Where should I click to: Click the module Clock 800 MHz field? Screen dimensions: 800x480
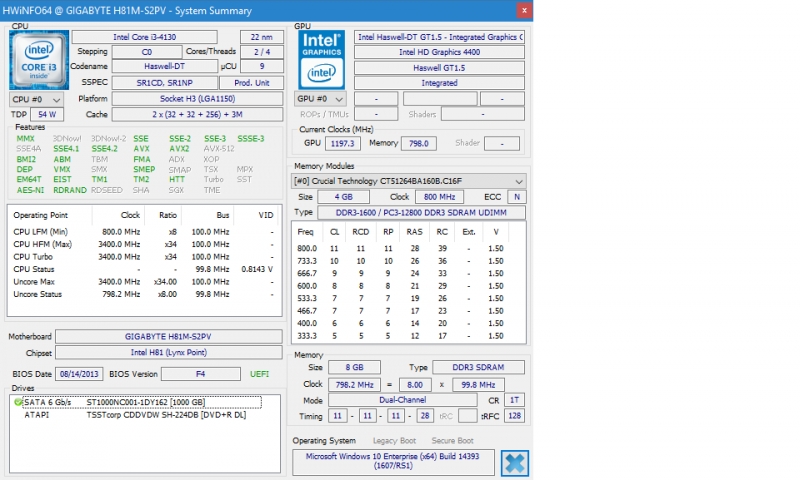[439, 197]
